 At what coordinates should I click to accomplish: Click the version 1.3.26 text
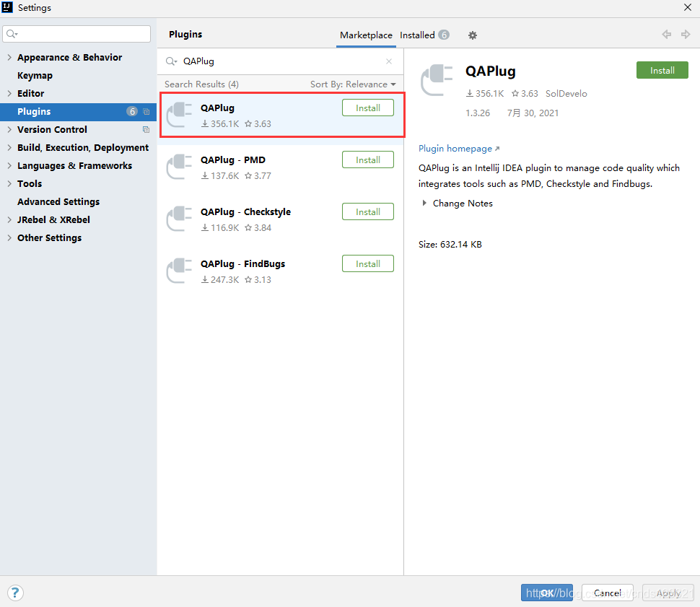478,113
